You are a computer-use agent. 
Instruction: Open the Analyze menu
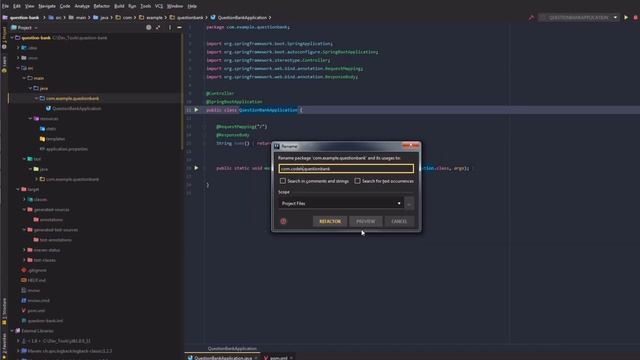tap(82, 6)
